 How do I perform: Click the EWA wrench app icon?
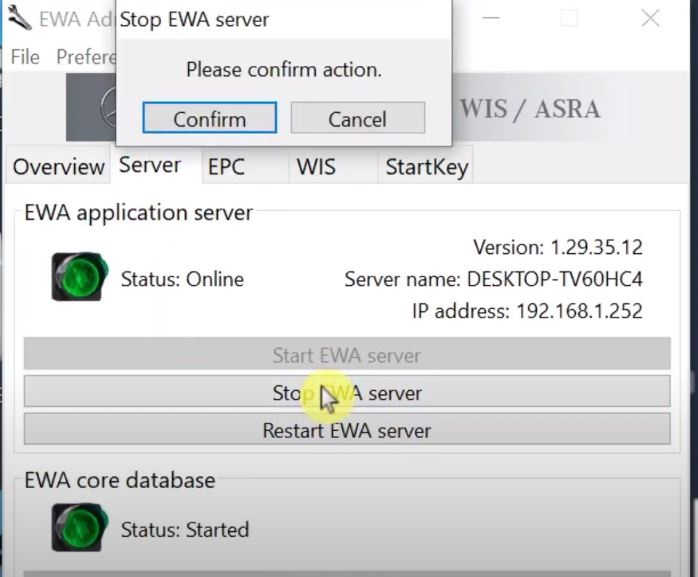pos(19,18)
